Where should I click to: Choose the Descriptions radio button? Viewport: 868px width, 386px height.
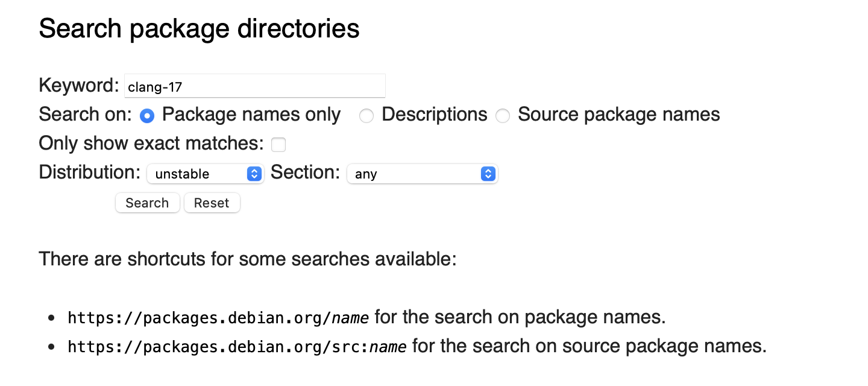(x=366, y=116)
